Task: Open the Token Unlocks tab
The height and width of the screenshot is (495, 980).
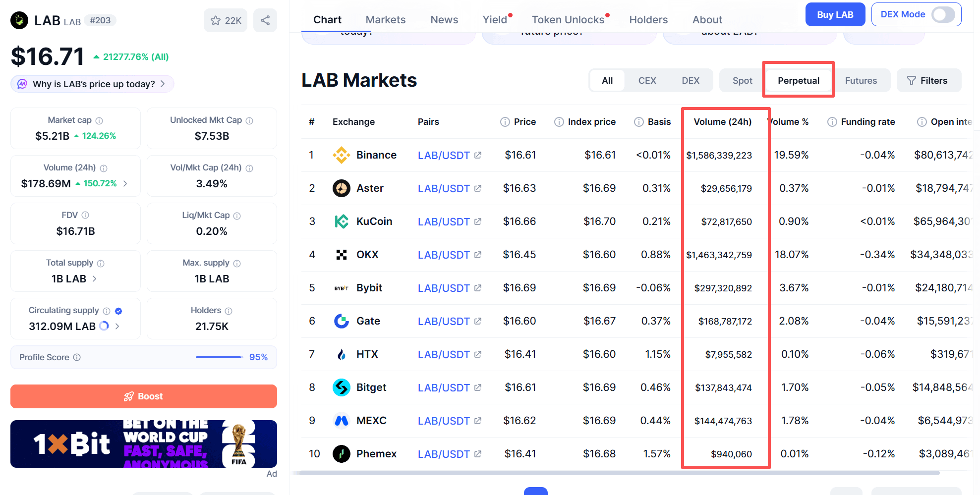Action: click(568, 20)
